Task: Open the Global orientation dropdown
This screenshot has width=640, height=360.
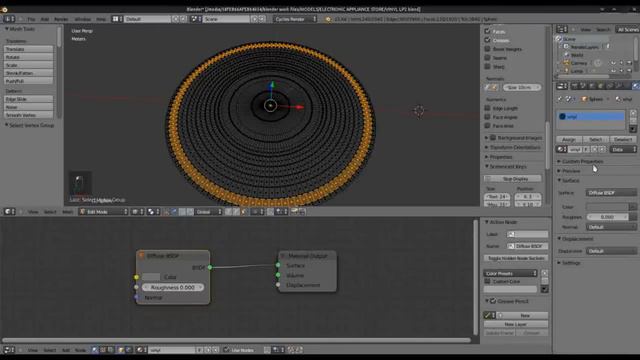Action: pyautogui.click(x=208, y=211)
